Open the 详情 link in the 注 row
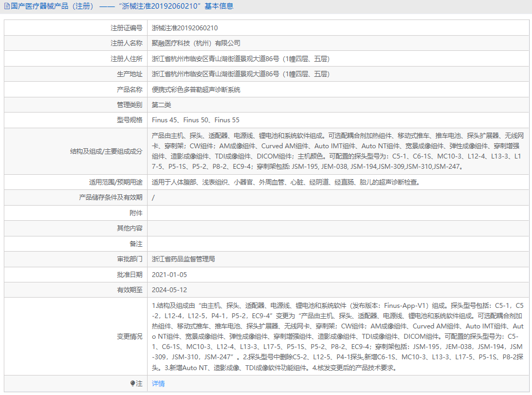Screen dimensions: 532x395 click(x=158, y=384)
